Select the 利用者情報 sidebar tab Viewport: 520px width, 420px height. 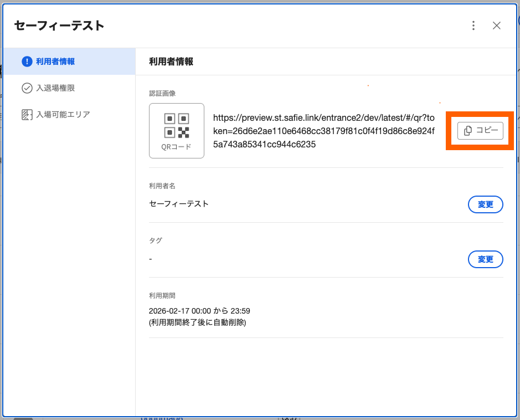point(69,62)
